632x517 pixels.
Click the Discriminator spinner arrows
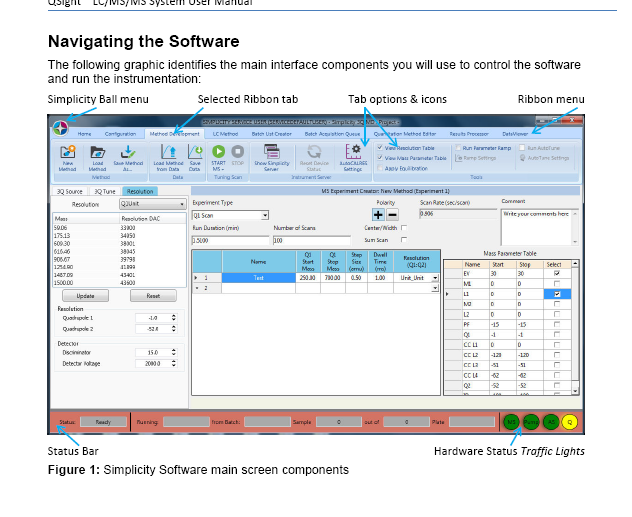[174, 352]
